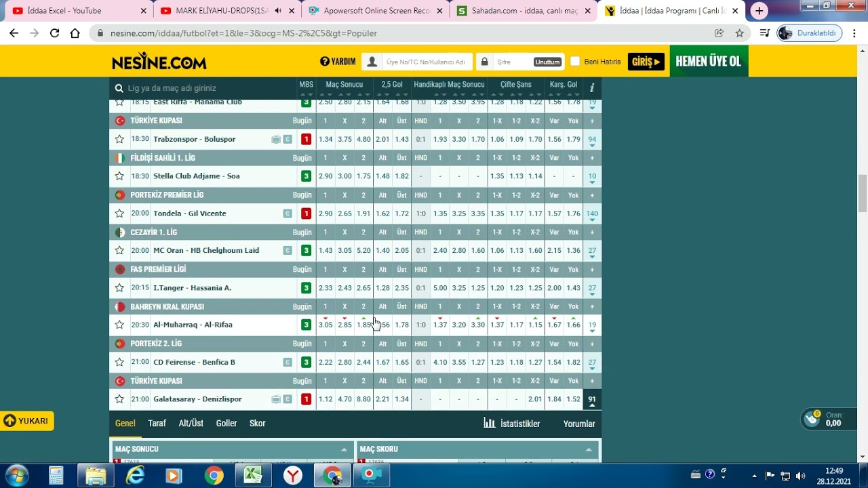Click the Yardım help icon
The height and width of the screenshot is (488, 868).
(325, 62)
